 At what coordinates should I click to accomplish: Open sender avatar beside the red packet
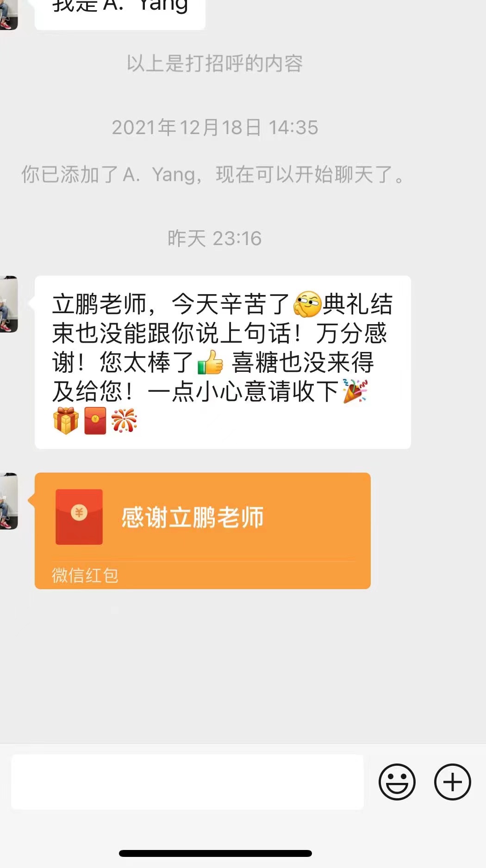(x=9, y=501)
